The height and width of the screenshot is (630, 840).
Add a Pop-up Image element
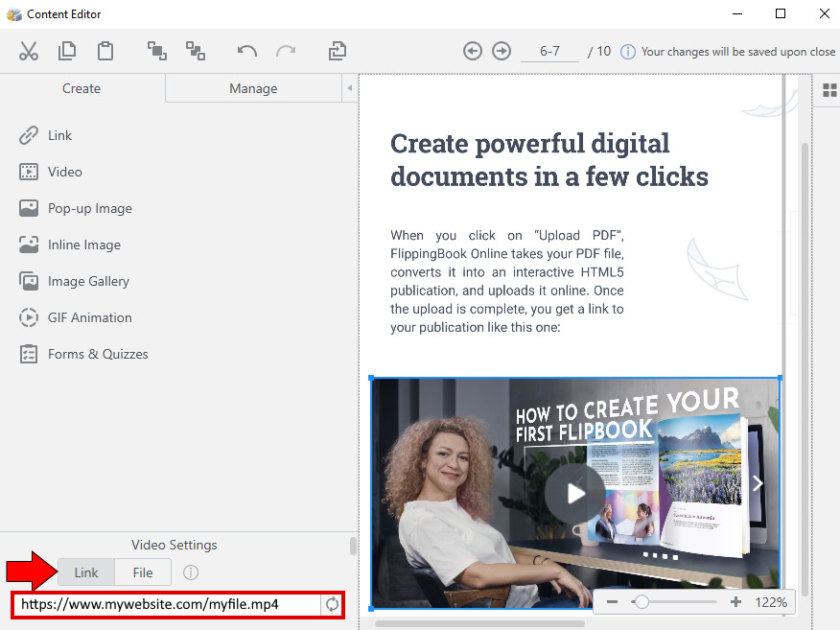[x=89, y=208]
